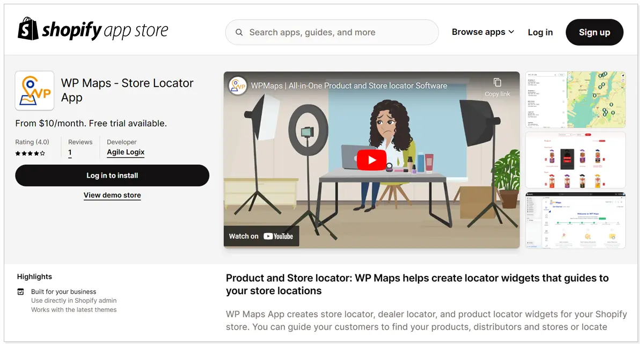Focus the Search apps, guides, and more field
The image size is (644, 349).
tap(332, 32)
